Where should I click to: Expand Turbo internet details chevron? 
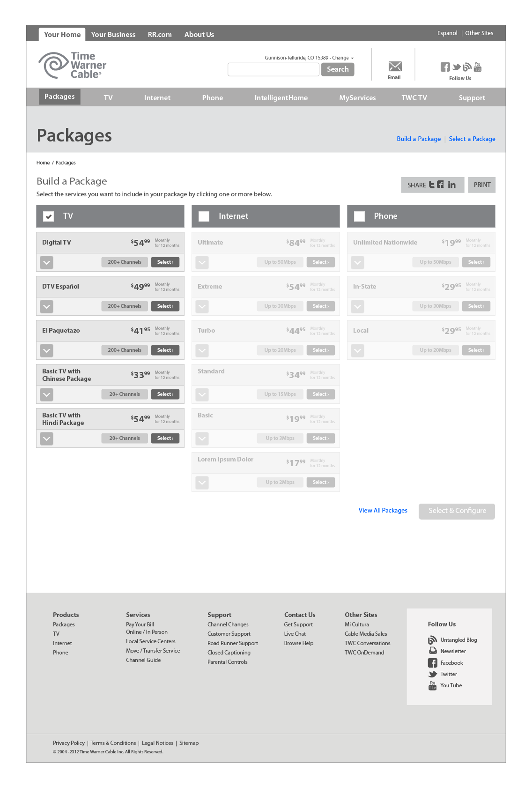[202, 350]
